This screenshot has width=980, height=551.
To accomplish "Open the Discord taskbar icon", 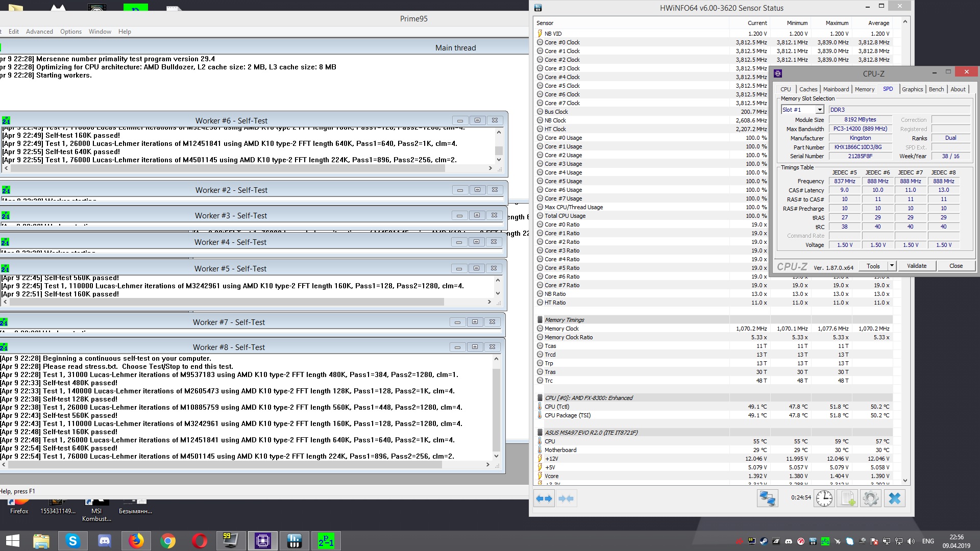I will pyautogui.click(x=104, y=541).
